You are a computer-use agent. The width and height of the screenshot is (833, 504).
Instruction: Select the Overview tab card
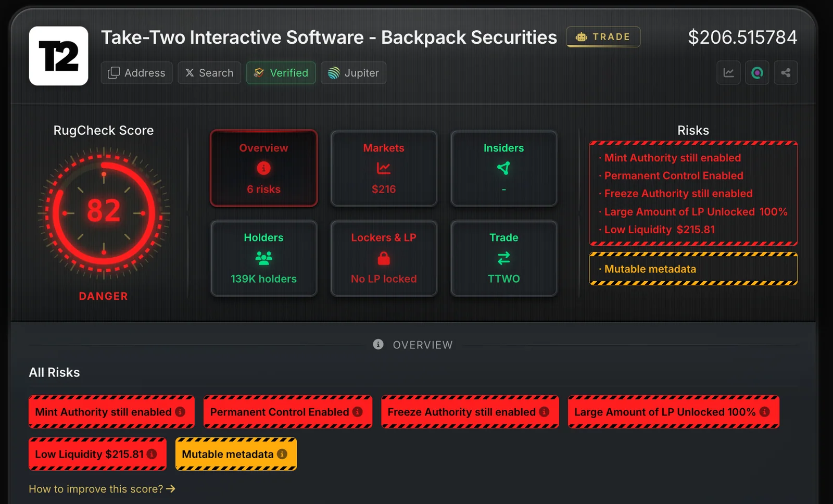[263, 168]
